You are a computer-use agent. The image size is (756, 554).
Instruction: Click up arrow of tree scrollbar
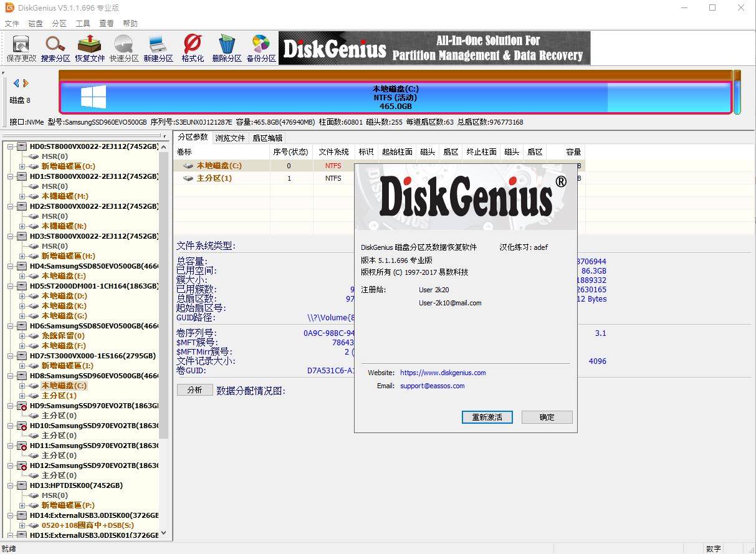pyautogui.click(x=164, y=147)
